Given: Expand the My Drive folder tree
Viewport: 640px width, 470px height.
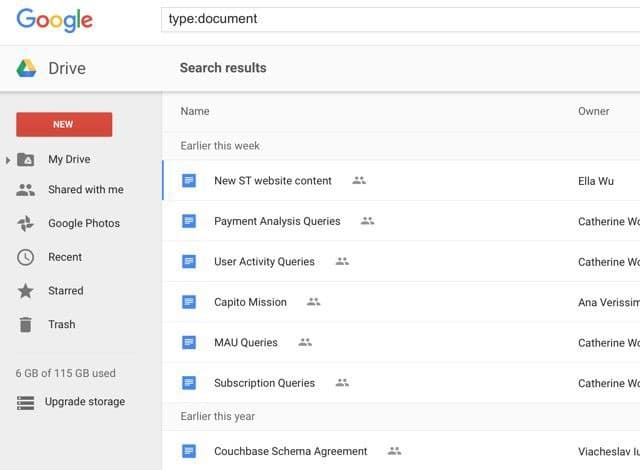Looking at the screenshot, I should coord(9,160).
